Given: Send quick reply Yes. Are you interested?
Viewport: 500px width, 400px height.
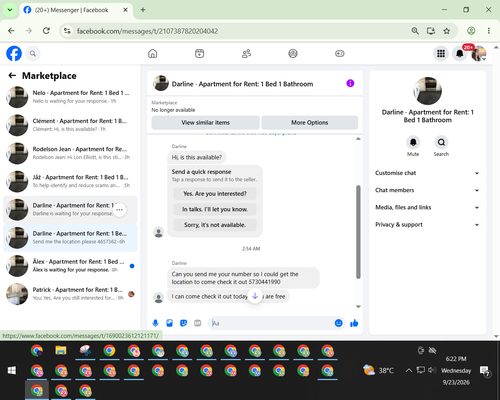Looking at the screenshot, I should (215, 194).
